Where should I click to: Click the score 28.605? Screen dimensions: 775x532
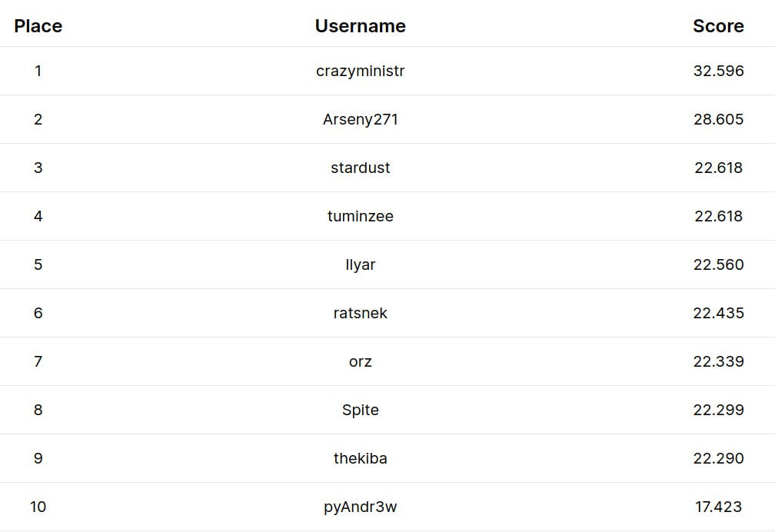coord(718,119)
